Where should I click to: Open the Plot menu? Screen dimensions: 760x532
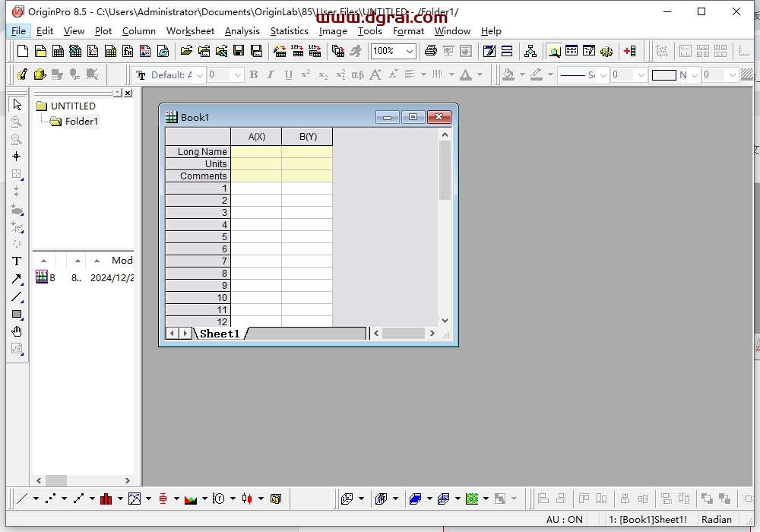[x=103, y=31]
